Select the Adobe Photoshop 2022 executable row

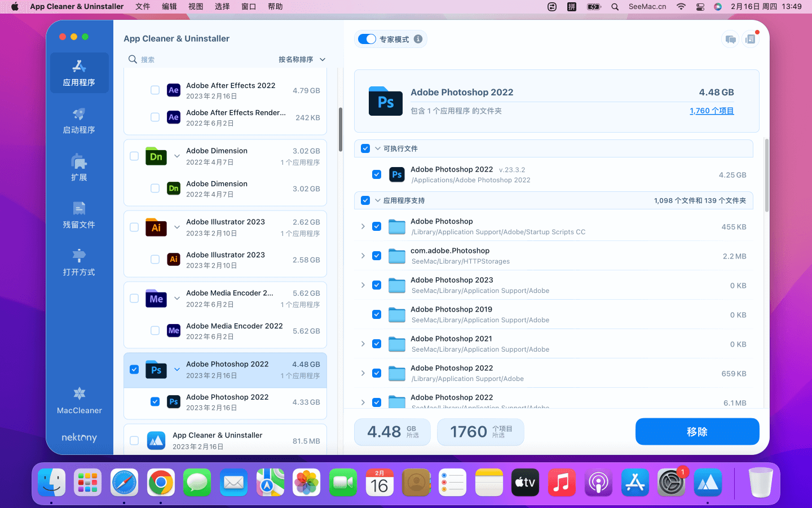[x=554, y=174]
